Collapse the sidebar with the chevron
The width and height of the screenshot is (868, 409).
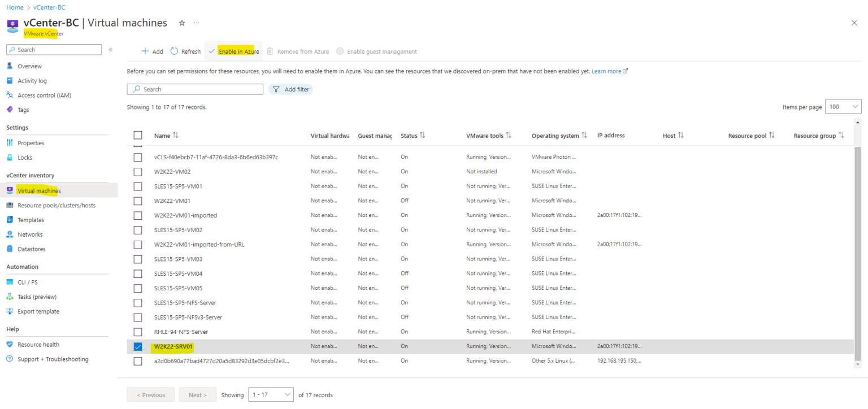click(x=111, y=49)
